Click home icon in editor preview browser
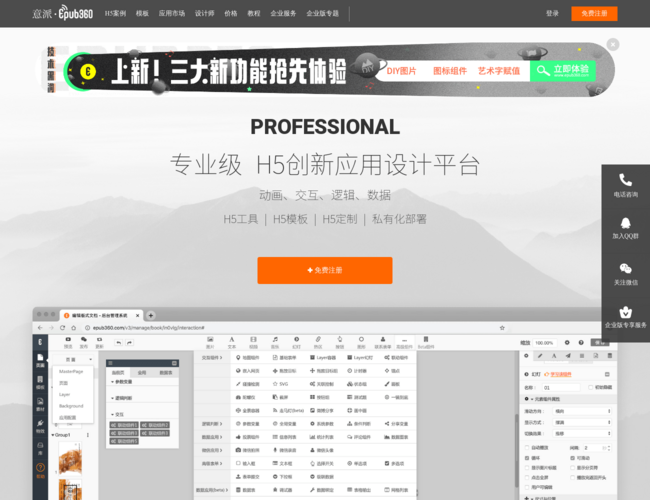 click(x=73, y=328)
